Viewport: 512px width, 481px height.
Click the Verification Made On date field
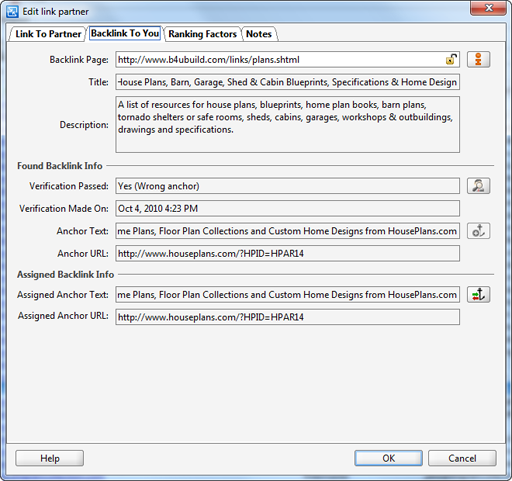pos(288,208)
